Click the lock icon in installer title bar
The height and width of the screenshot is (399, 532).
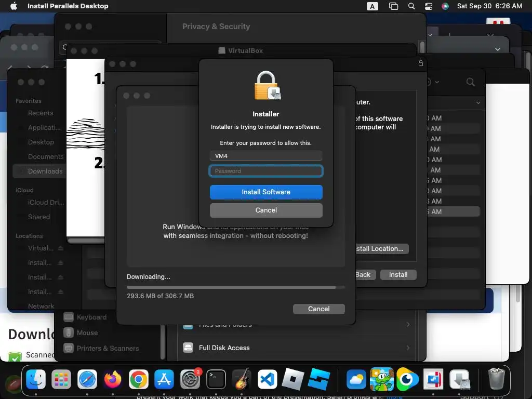[x=421, y=63]
